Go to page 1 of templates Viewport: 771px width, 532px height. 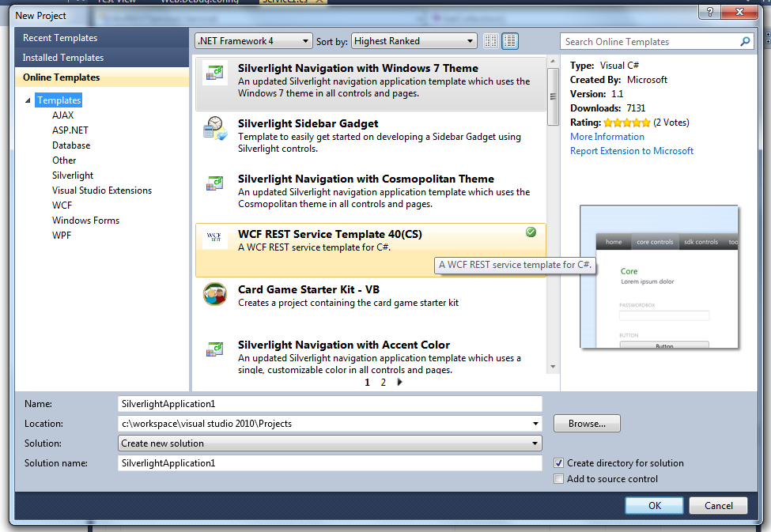pyautogui.click(x=367, y=383)
